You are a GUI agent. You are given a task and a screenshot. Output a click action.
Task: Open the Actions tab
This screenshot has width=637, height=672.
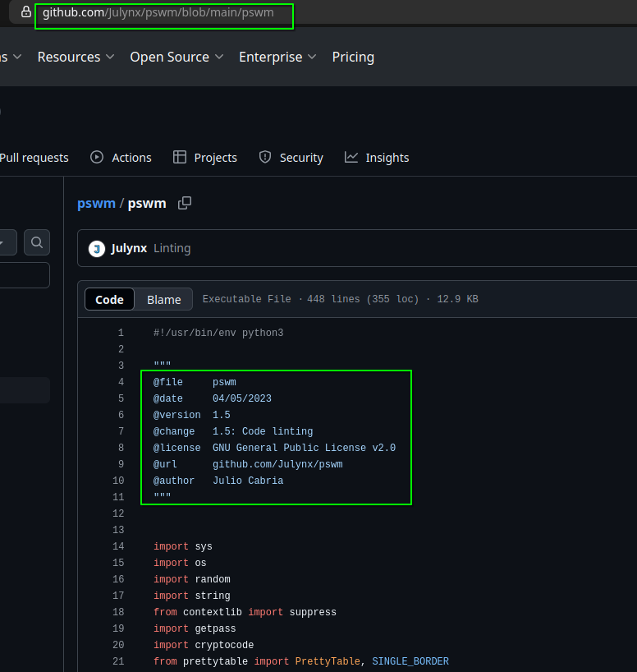click(x=121, y=158)
